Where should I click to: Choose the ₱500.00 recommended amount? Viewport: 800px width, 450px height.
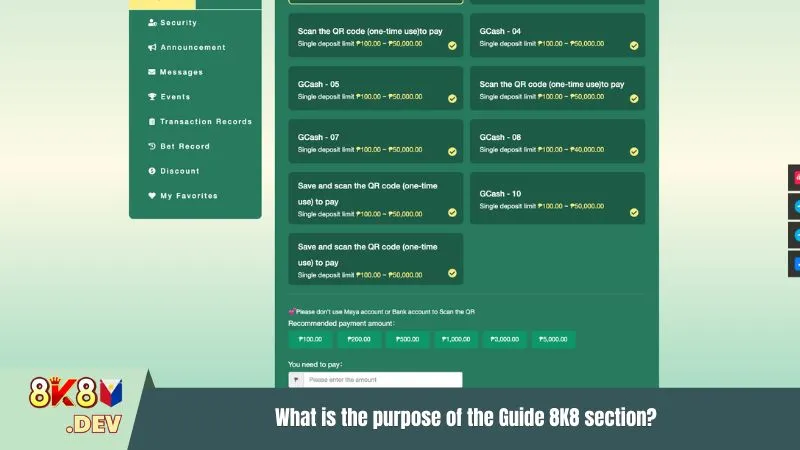pyautogui.click(x=407, y=339)
